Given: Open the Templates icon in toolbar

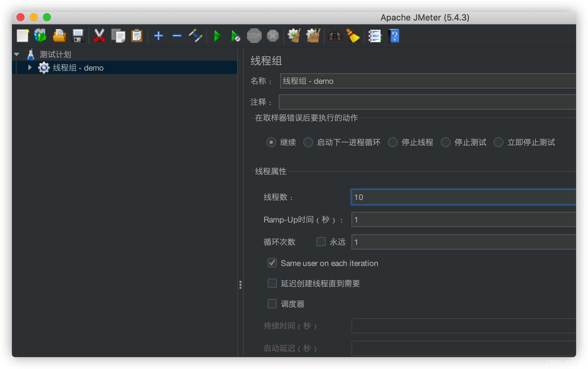Looking at the screenshot, I should click(x=40, y=36).
